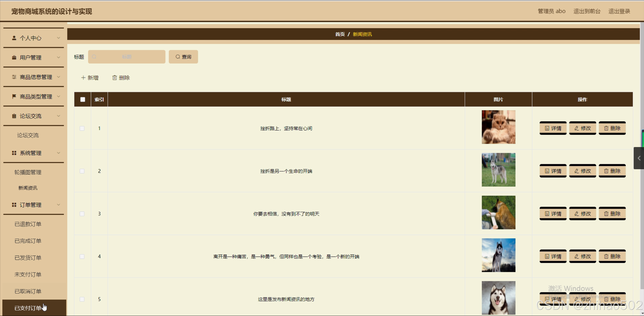Expand the 商品信息管理 menu chevron
This screenshot has width=644, height=316.
(x=59, y=77)
